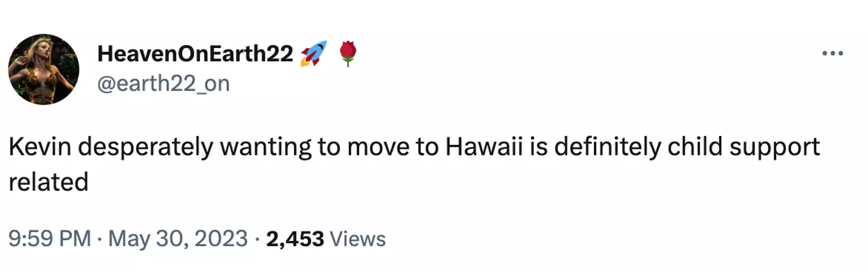868x272 pixels.
Task: Click the dot separator before view count
Action: (x=257, y=239)
